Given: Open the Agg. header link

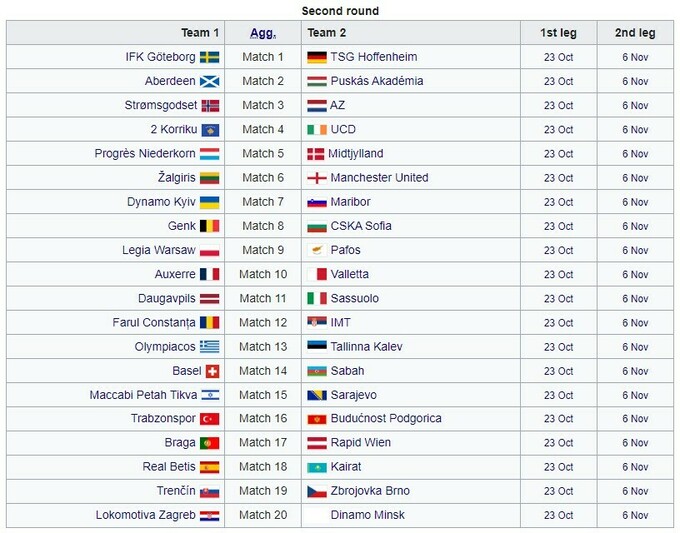Looking at the screenshot, I should (262, 33).
